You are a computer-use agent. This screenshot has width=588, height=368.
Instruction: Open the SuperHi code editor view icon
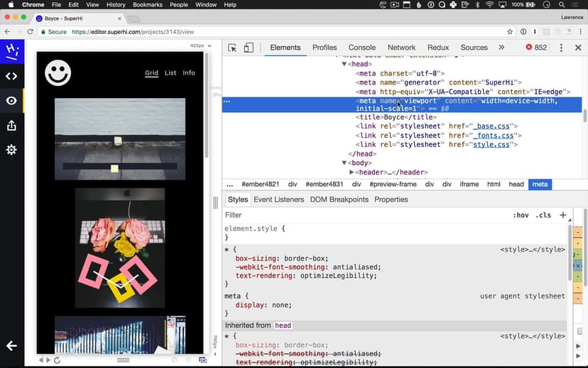[11, 76]
